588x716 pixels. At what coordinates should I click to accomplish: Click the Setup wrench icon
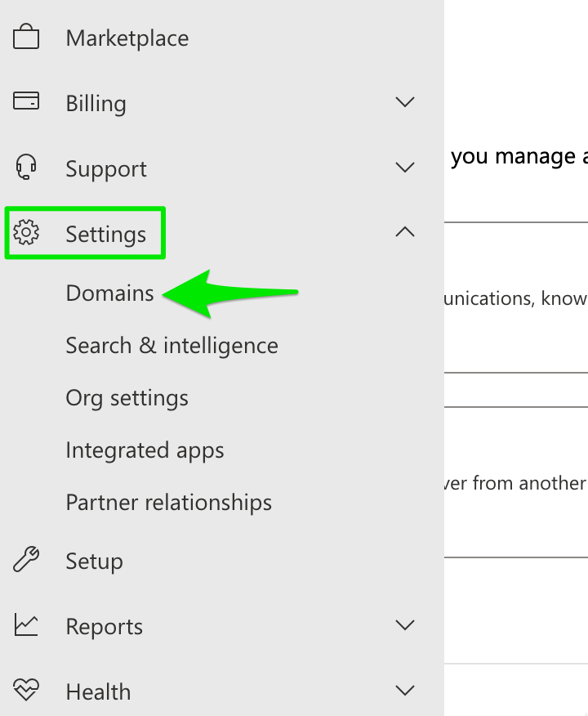(26, 559)
